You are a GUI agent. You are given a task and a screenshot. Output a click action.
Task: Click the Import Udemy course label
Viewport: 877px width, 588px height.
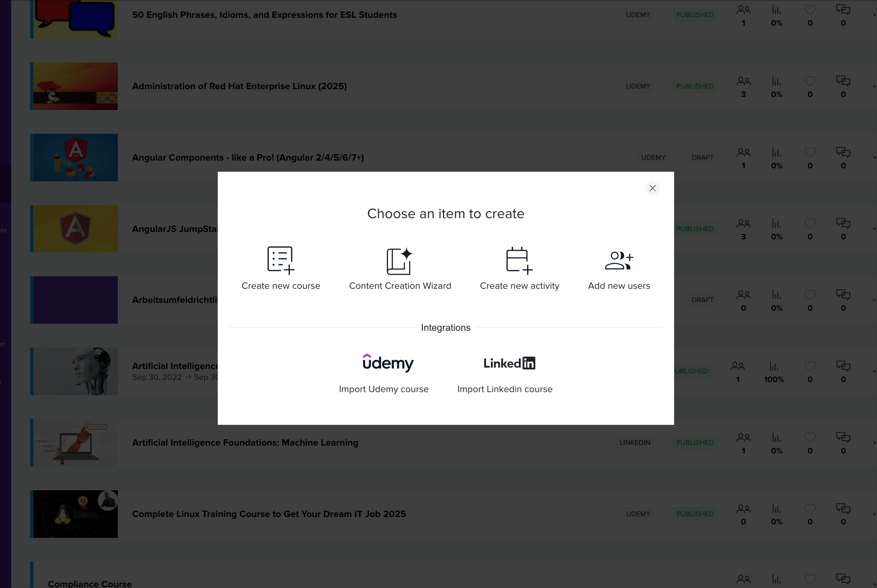coord(384,389)
